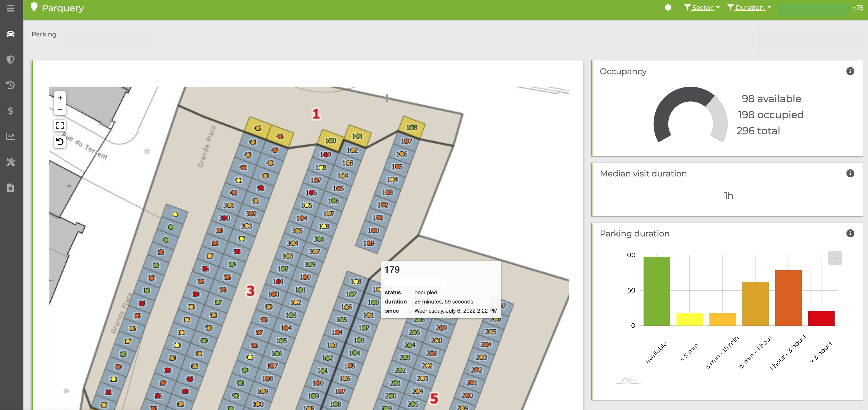Toggle the Median visit duration info tooltip
The height and width of the screenshot is (410, 868).
coord(850,173)
